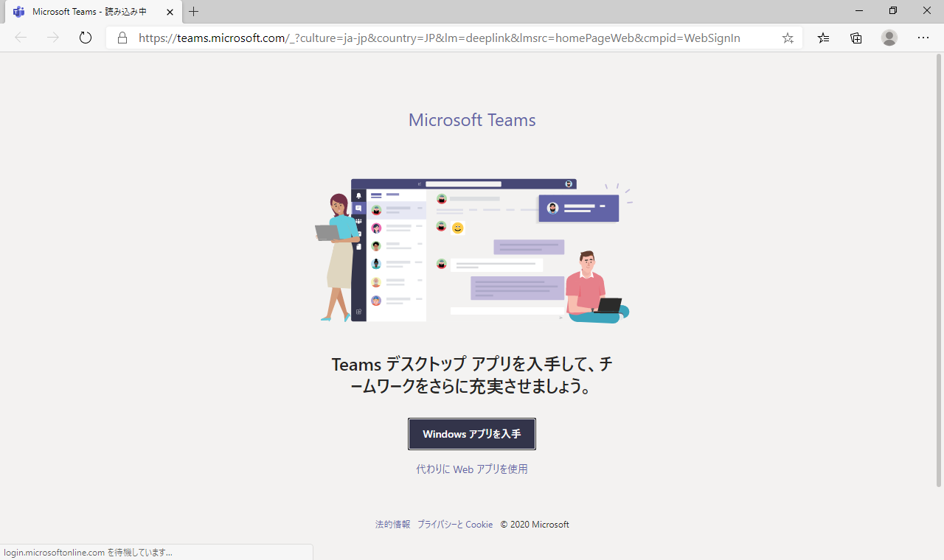The image size is (944, 560).
Task: Open the 法的情報 link
Action: (392, 525)
